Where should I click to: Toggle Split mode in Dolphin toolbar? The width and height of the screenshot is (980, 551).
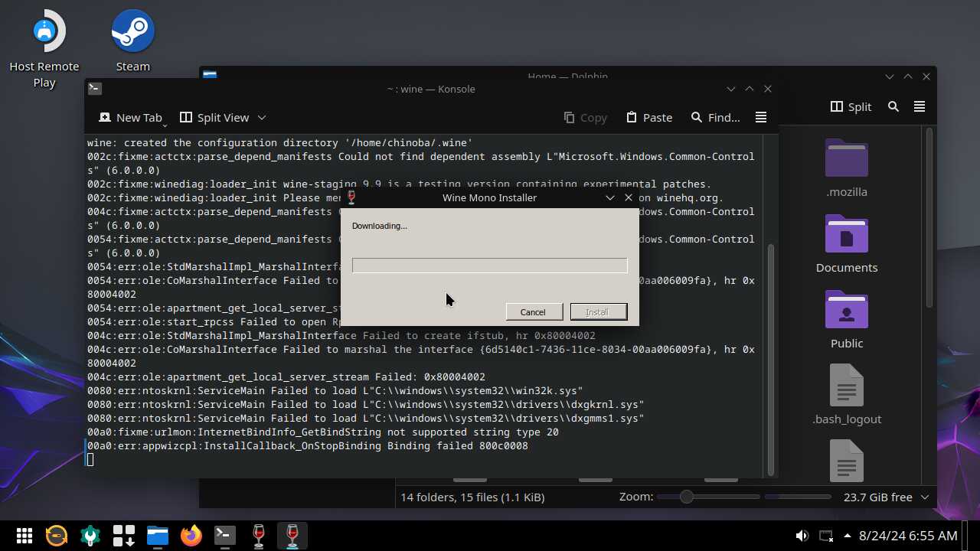(x=851, y=106)
